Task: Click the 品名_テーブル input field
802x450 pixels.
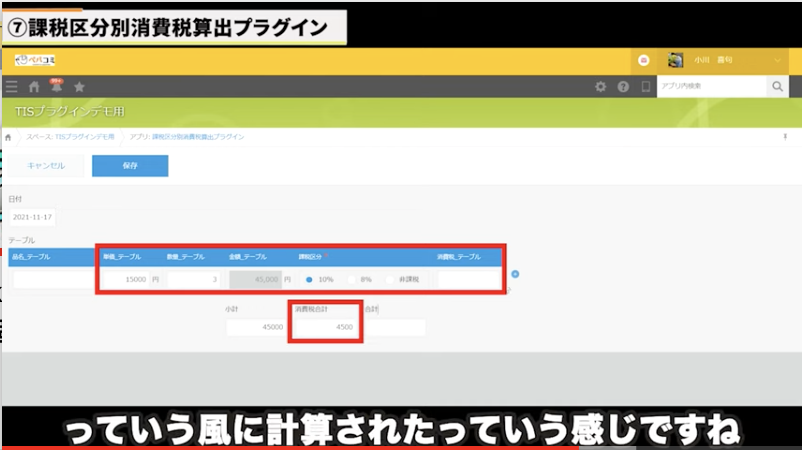Action: (x=52, y=279)
